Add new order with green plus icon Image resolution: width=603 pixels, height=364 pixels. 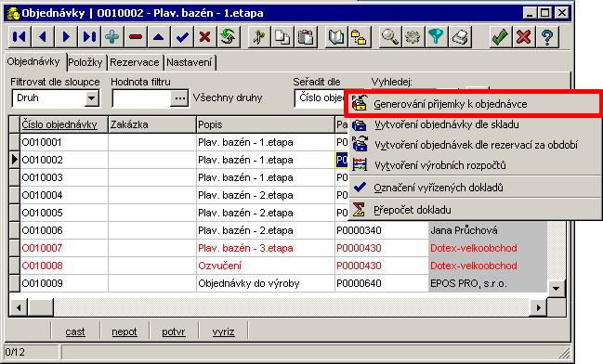click(111, 37)
